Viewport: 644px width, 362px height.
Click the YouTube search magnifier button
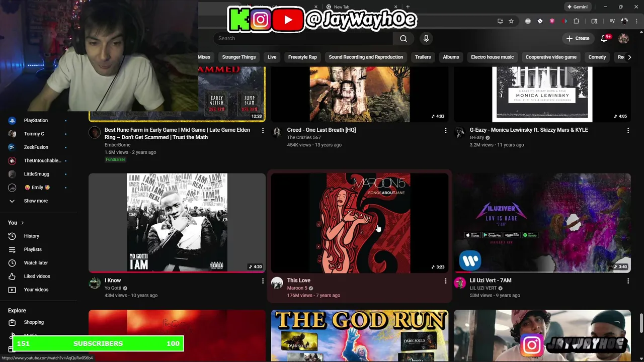point(404,38)
